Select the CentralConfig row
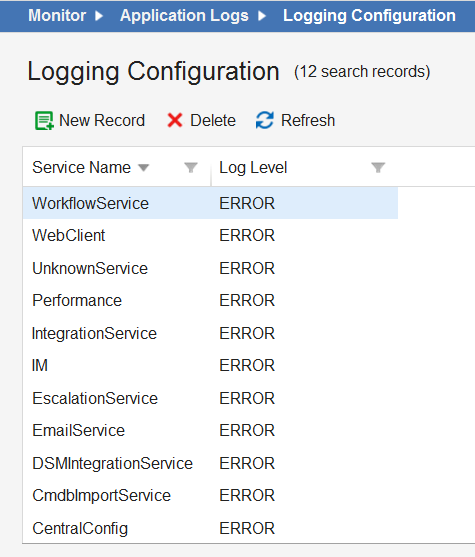Screen dimensions: 475x557 click(x=210, y=528)
